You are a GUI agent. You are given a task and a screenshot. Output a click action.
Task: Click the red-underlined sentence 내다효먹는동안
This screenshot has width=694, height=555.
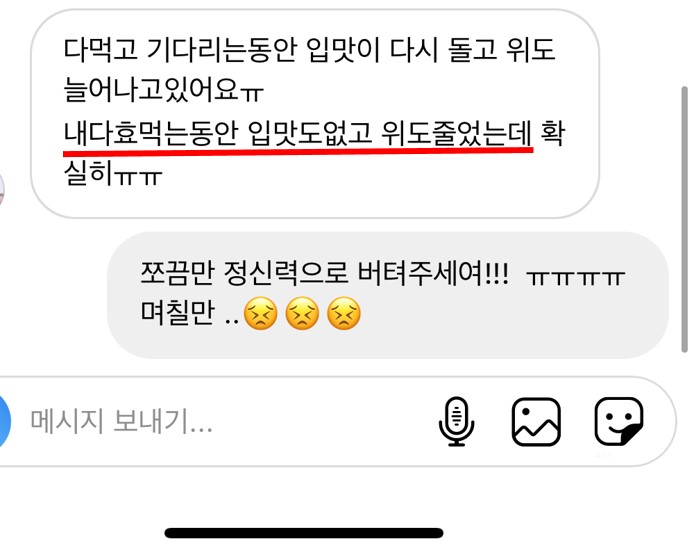click(x=297, y=134)
